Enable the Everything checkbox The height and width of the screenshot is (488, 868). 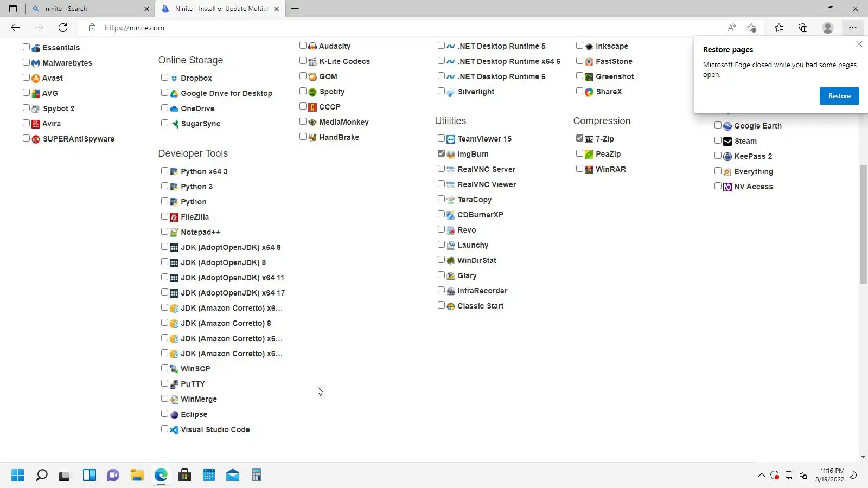(x=718, y=171)
